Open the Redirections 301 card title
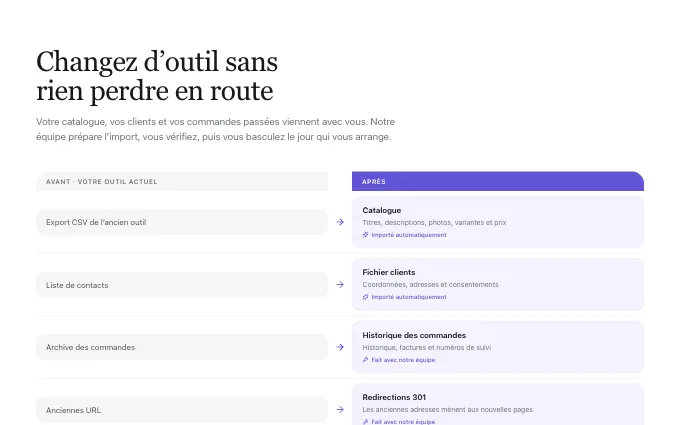Image resolution: width=680 pixels, height=425 pixels. point(394,397)
